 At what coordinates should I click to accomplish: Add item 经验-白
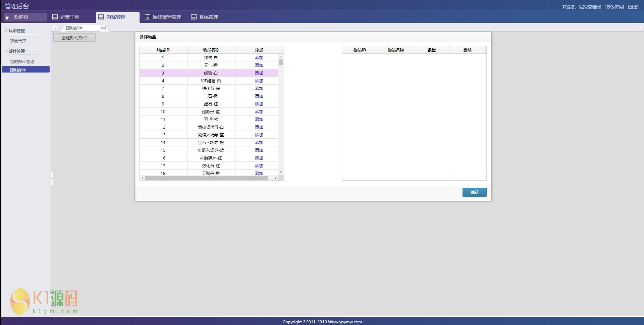[259, 73]
